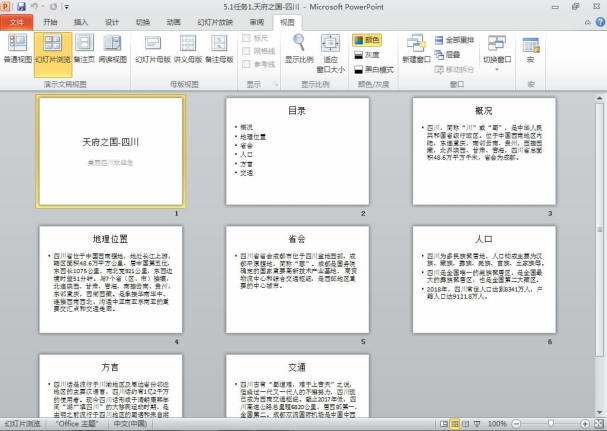Screen dimensions: 607x431
Task: Switch to Normal view (普通视图)
Action: point(16,50)
